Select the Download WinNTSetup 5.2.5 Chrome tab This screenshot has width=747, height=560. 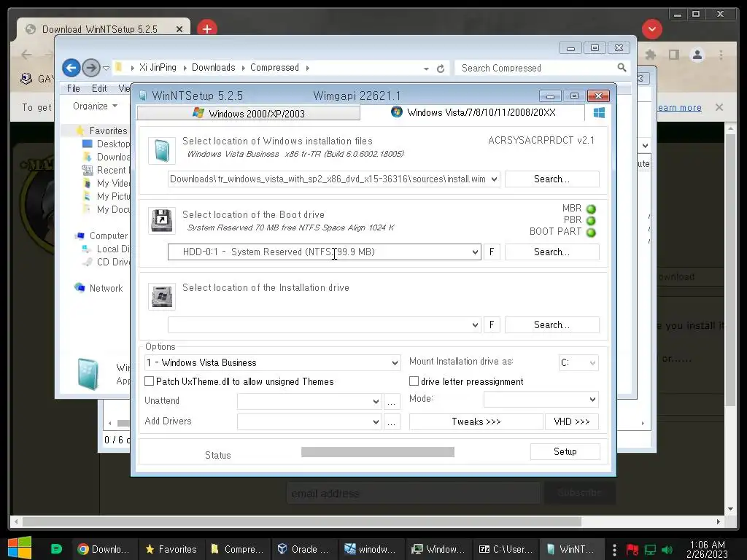point(104,29)
